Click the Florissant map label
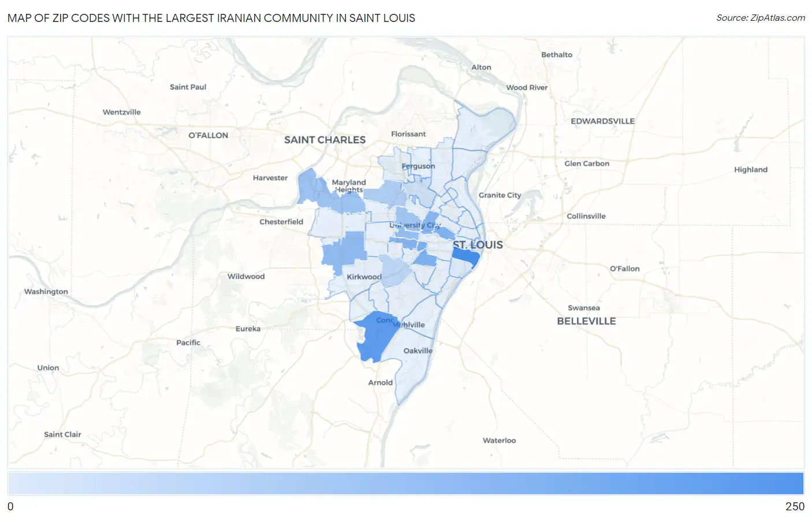This screenshot has height=519, width=812. [x=408, y=134]
